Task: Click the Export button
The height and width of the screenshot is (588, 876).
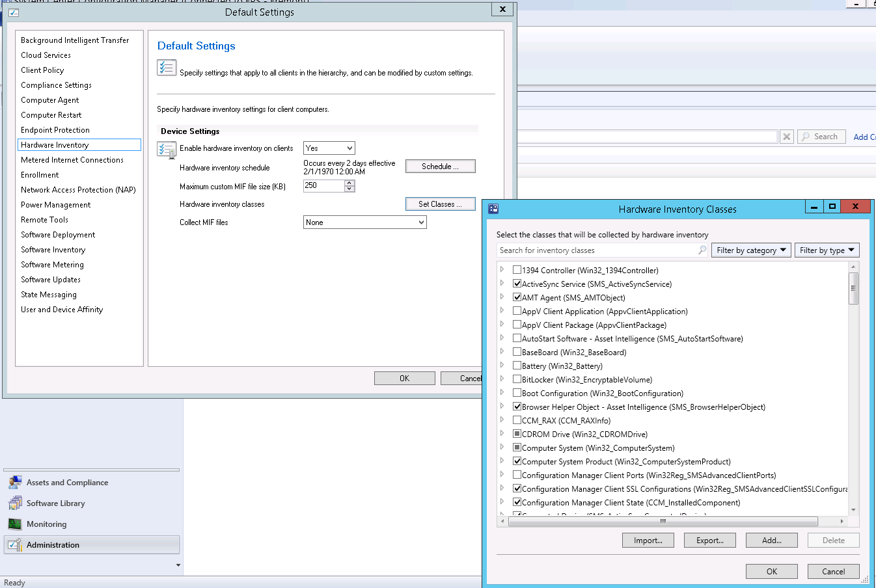Action: [x=710, y=541]
